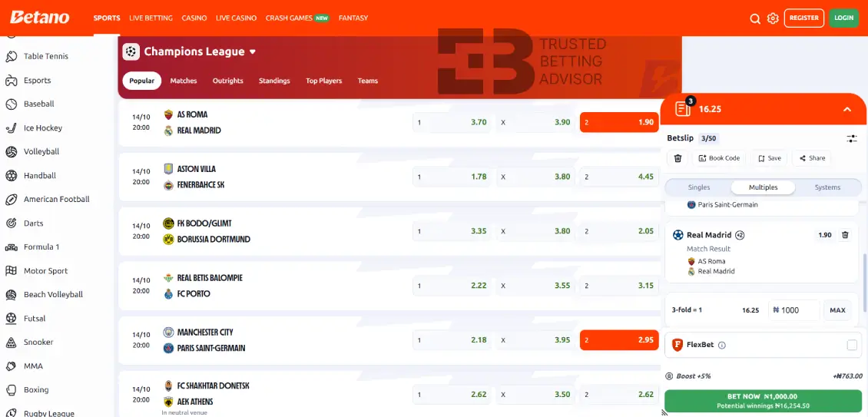
Task: Click Champions League football icon
Action: 131,51
